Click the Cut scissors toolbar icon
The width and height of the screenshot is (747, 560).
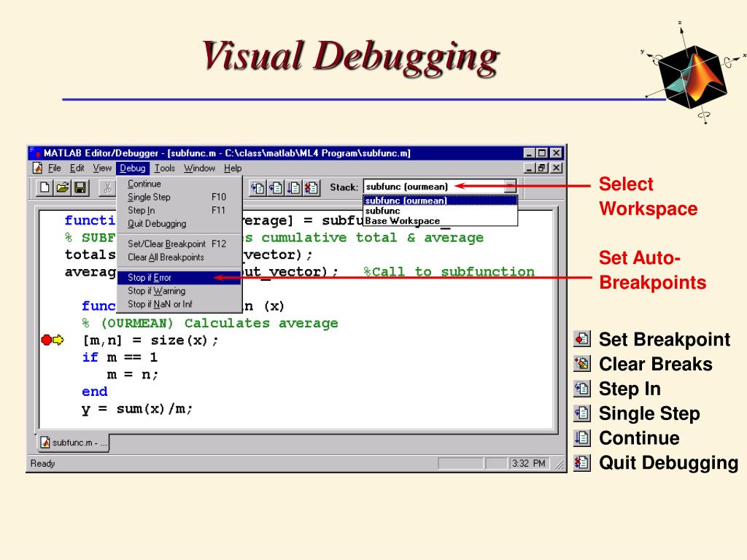point(108,187)
